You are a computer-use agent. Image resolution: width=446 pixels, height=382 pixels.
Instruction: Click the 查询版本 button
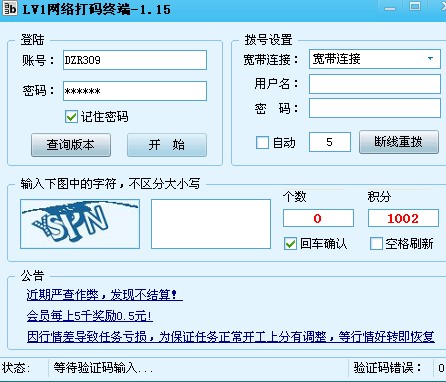click(x=71, y=145)
